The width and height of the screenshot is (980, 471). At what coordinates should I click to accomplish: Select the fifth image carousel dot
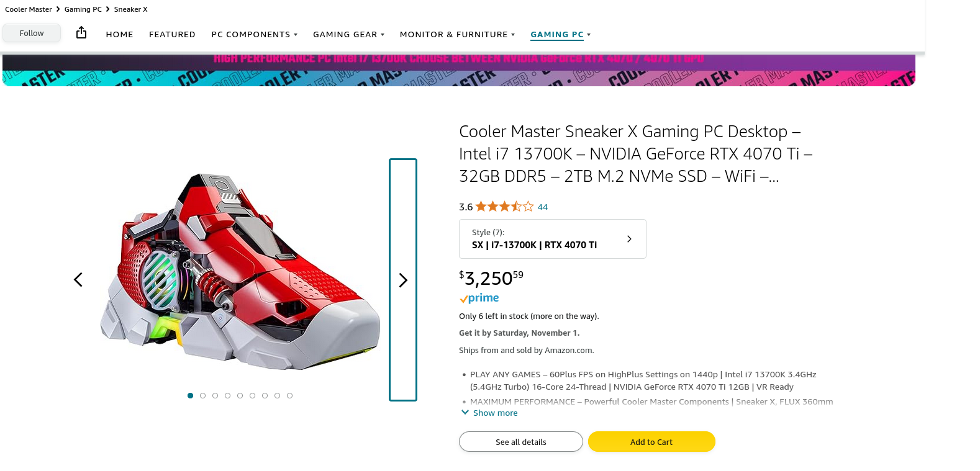240,395
